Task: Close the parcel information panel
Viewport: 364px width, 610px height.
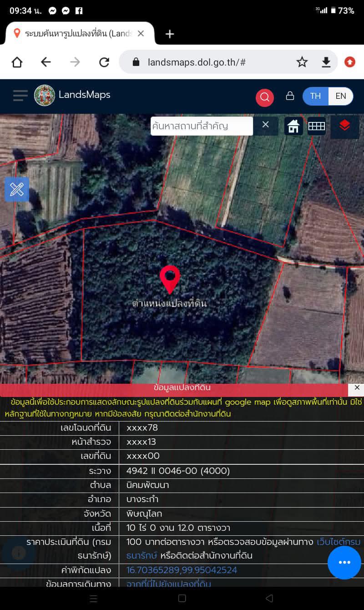Action: tap(357, 388)
